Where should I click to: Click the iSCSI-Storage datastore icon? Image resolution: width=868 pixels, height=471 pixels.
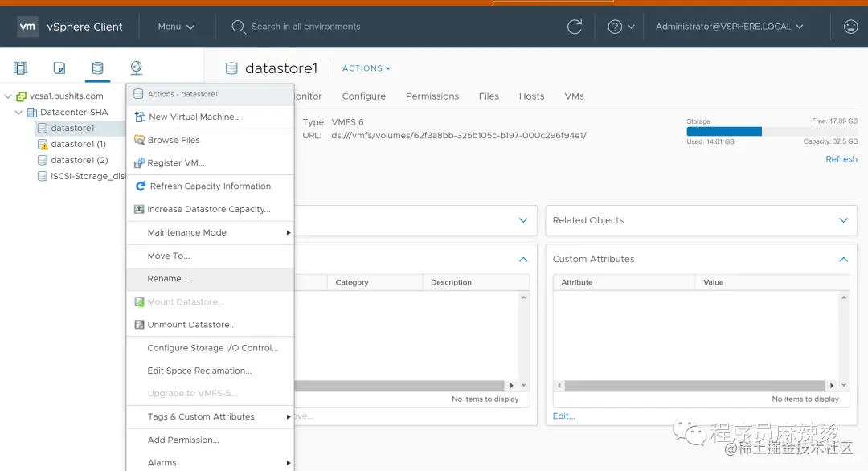coord(42,177)
